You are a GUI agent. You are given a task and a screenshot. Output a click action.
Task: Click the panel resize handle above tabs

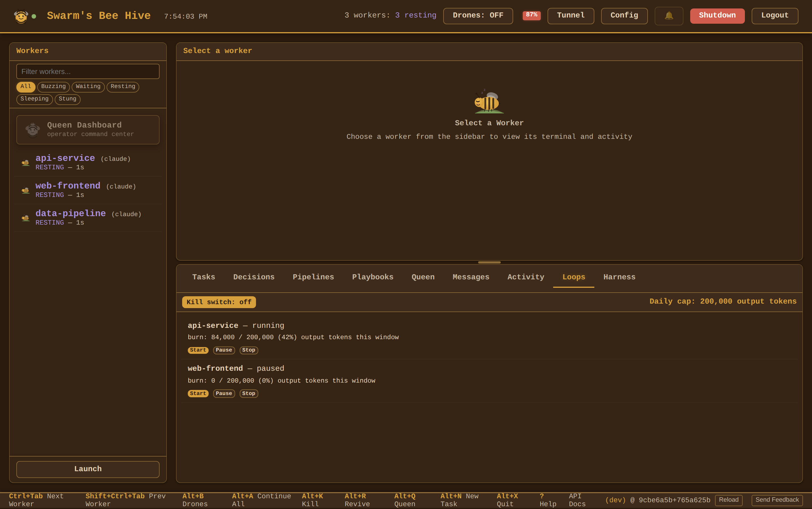(489, 262)
